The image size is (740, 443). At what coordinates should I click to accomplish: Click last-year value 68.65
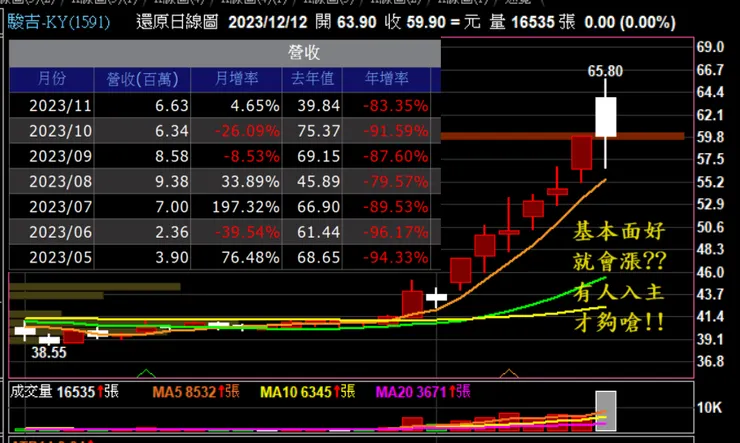point(319,258)
